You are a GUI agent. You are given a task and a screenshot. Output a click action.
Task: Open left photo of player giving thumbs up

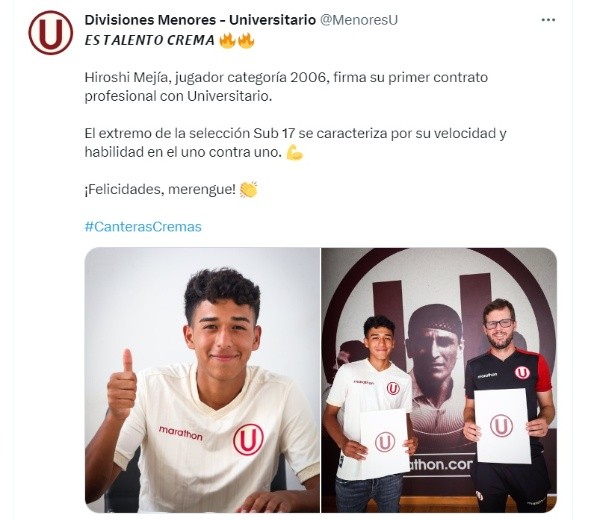(202, 380)
